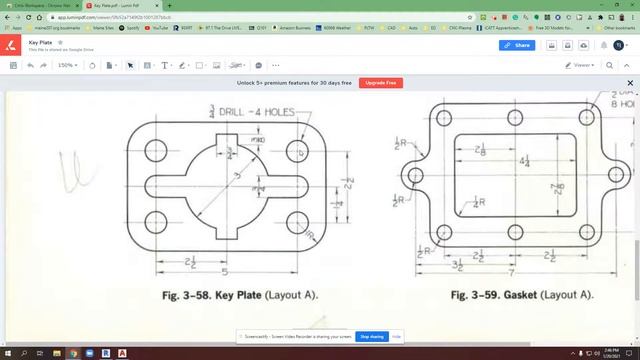Click the print icon in header
Image resolution: width=640 pixels, height=360 pixels.
(567, 45)
